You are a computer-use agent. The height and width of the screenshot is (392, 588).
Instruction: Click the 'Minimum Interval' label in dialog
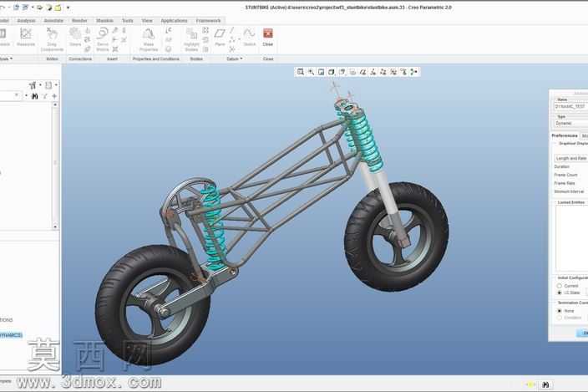[x=569, y=191]
